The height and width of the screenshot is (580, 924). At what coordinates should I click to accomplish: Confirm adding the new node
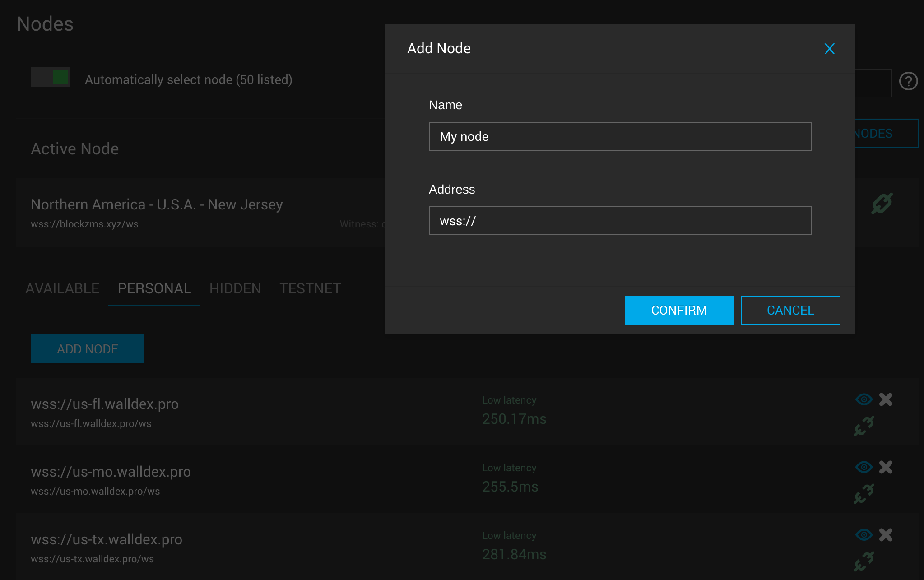point(679,310)
